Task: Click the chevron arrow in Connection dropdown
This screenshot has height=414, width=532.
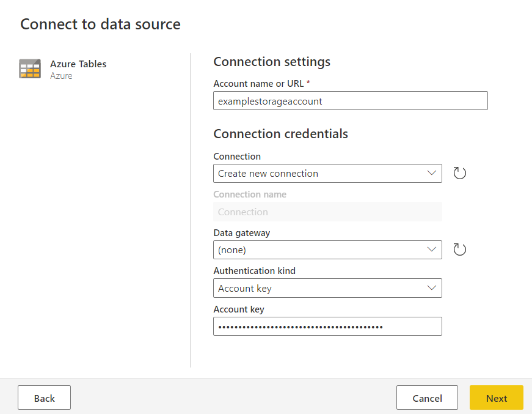Action: [431, 173]
